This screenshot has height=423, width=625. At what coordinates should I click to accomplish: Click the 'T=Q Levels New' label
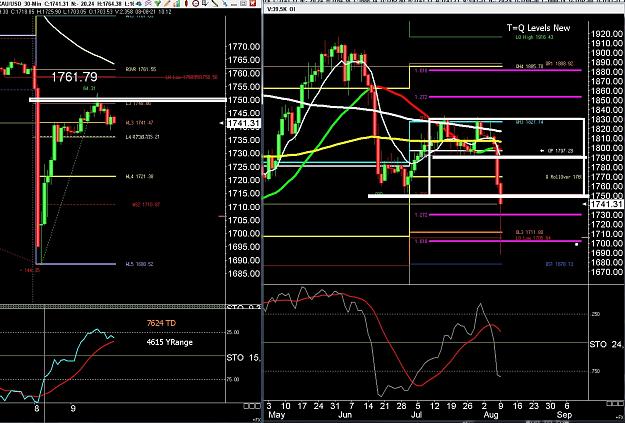pyautogui.click(x=538, y=28)
